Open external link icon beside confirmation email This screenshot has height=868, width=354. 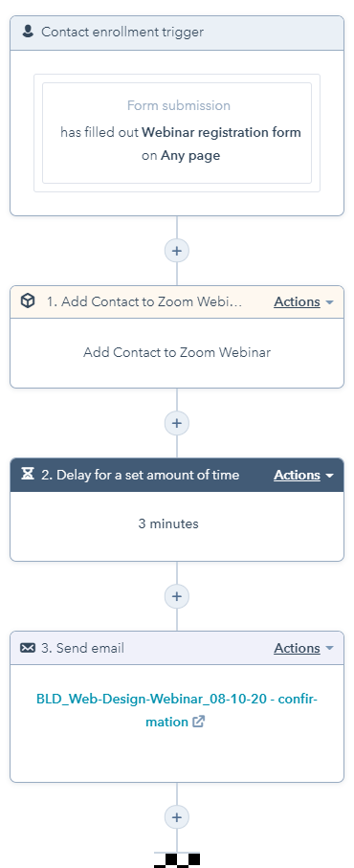pos(199,722)
